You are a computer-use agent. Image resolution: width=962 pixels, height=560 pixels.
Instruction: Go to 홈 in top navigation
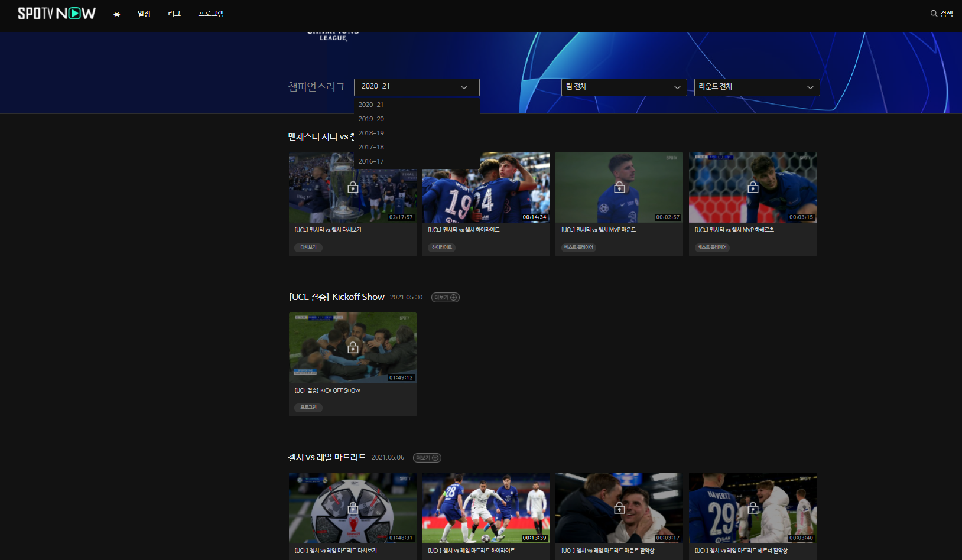tap(116, 14)
